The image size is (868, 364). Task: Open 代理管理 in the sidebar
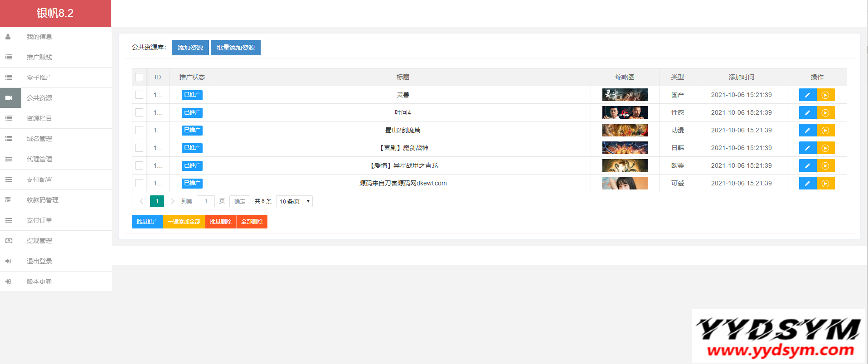pyautogui.click(x=56, y=159)
